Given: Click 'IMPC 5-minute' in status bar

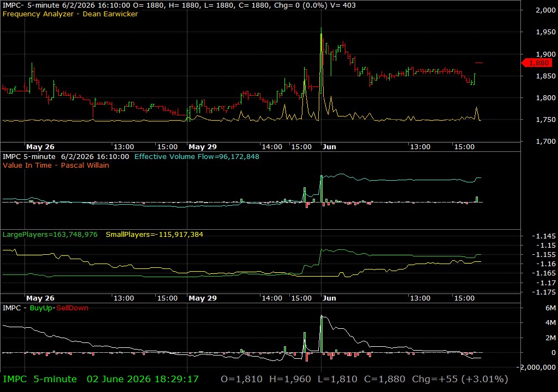Looking at the screenshot, I should pyautogui.click(x=40, y=379).
